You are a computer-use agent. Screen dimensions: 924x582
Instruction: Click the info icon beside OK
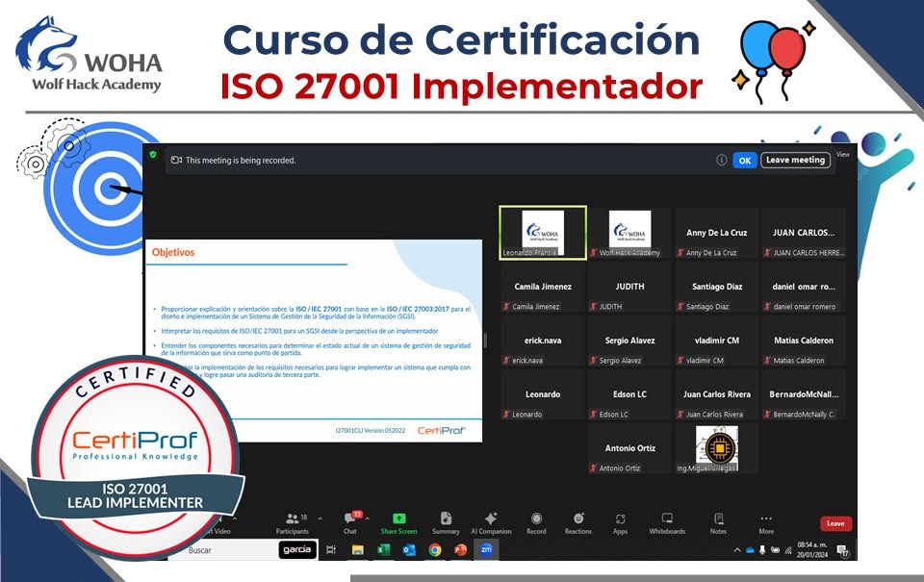pos(721,161)
